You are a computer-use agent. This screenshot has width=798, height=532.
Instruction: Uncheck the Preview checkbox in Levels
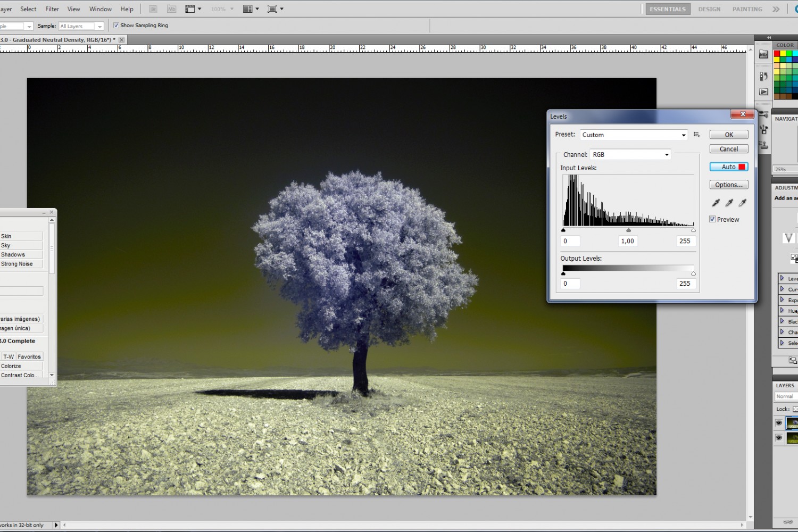click(x=712, y=219)
